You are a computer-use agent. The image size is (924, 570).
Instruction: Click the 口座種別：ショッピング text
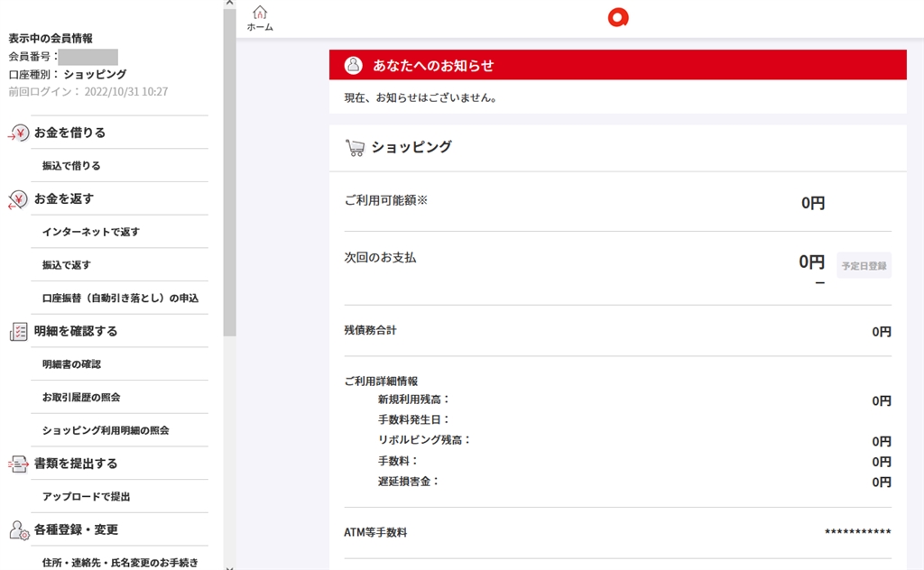[x=67, y=74]
